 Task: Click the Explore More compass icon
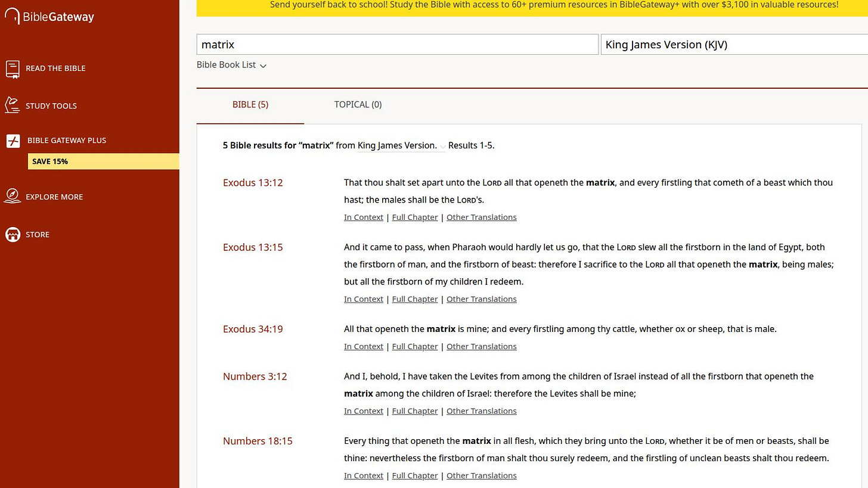(13, 195)
